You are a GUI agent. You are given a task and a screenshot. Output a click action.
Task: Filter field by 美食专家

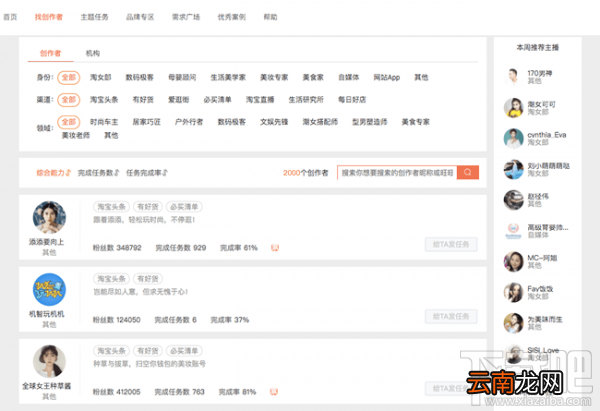(x=416, y=122)
